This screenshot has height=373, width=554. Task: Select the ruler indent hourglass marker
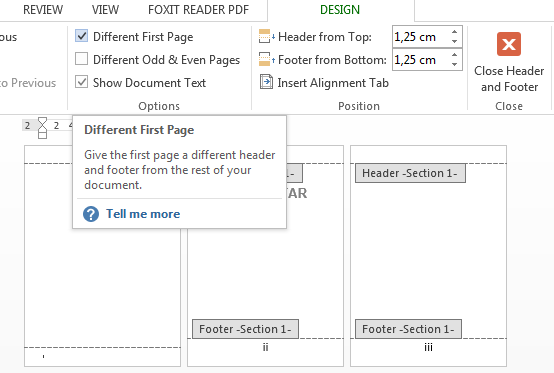pos(42,128)
